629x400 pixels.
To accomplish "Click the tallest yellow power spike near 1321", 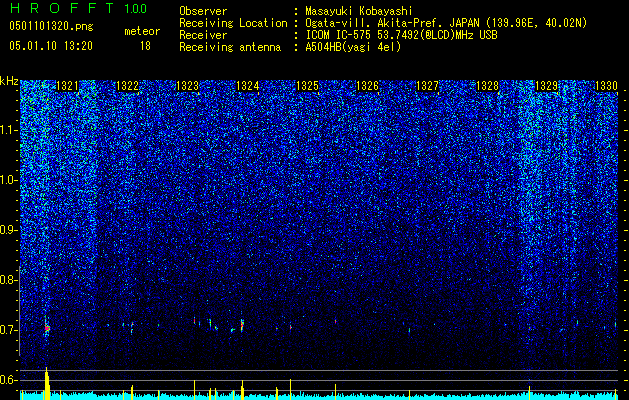I will tap(47, 384).
